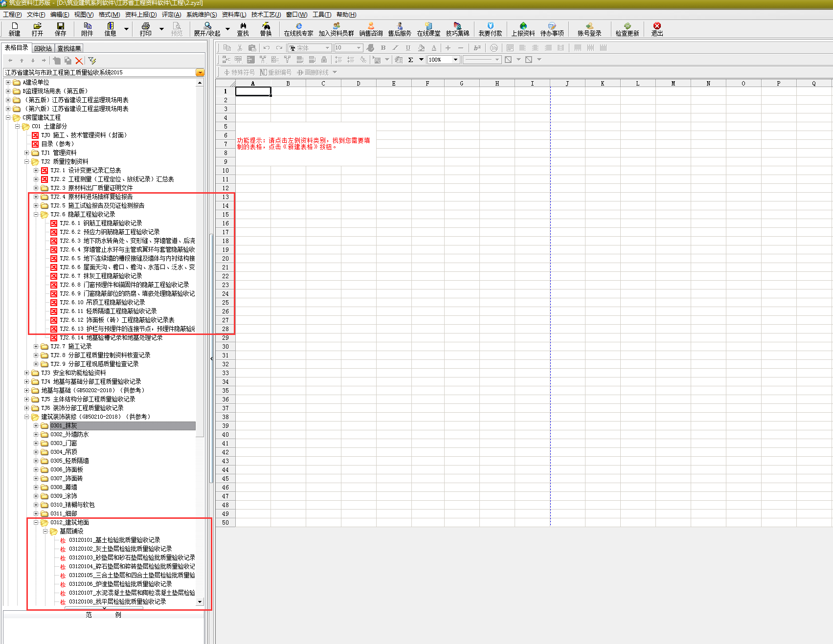This screenshot has width=833, height=644.
Task: Click the red 退出 (Exit) icon
Action: [657, 29]
